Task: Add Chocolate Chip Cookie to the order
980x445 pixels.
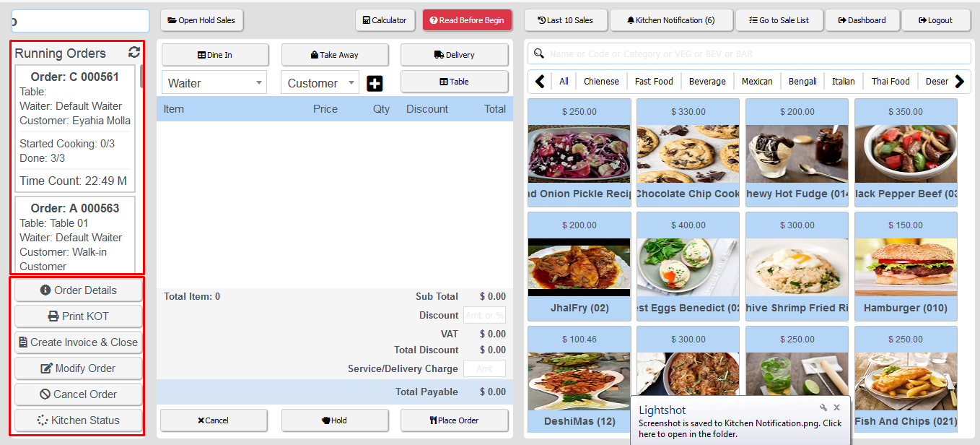Action: [x=688, y=152]
